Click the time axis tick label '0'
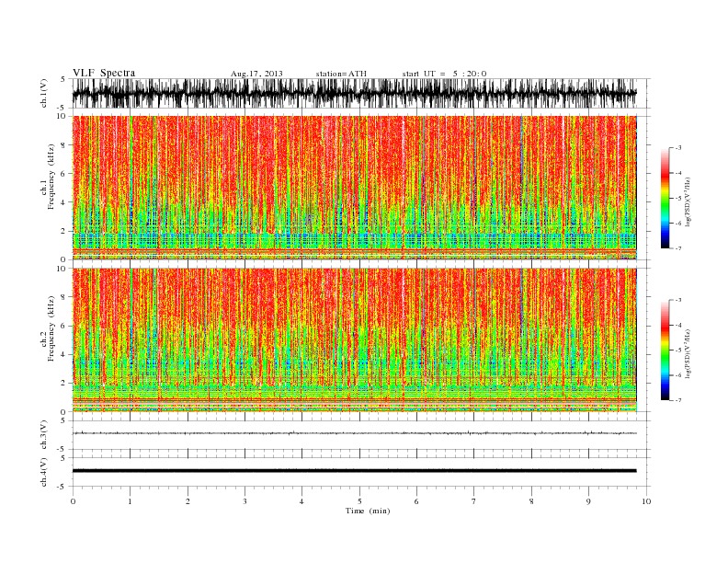This screenshot has height=563, width=728. [x=73, y=501]
